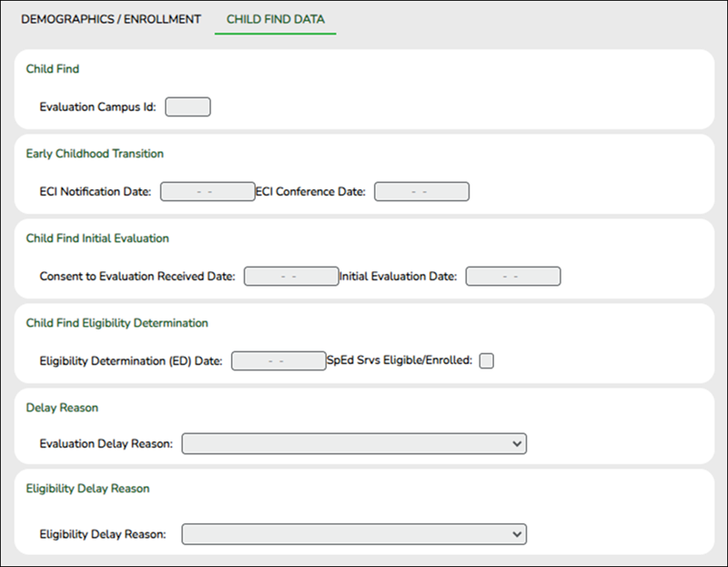Click the Delay Reason section heading
Image resolution: width=728 pixels, height=567 pixels.
pyautogui.click(x=61, y=407)
